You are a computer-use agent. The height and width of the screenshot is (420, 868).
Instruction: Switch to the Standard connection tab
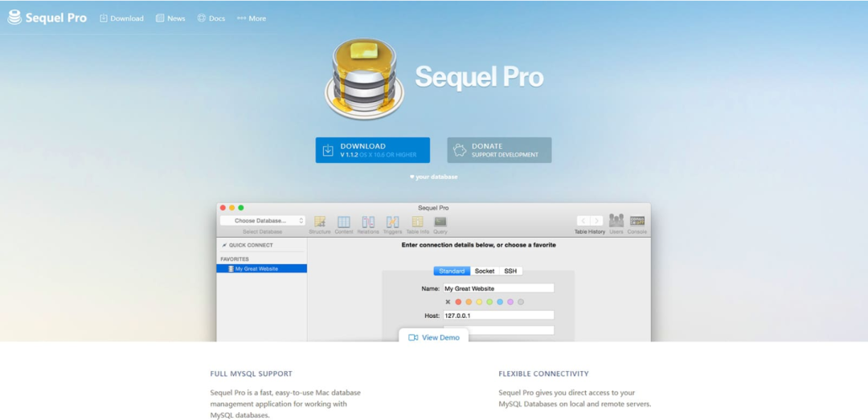(x=452, y=271)
